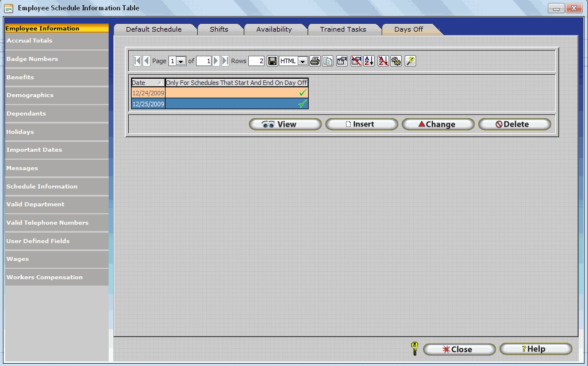Screen dimensions: 588x366
Task: Click the gears settings icon in toolbar
Action: tap(396, 61)
